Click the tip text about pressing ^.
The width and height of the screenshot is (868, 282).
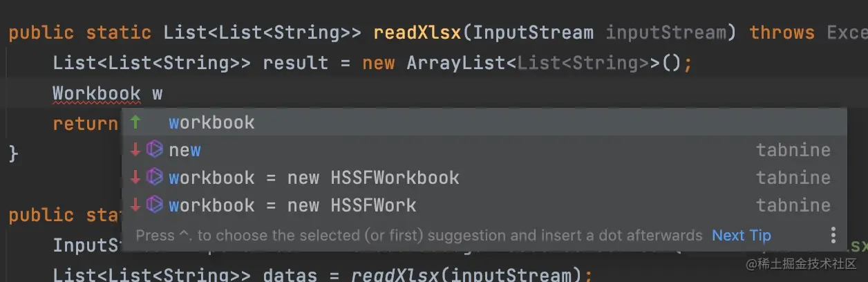click(x=419, y=236)
